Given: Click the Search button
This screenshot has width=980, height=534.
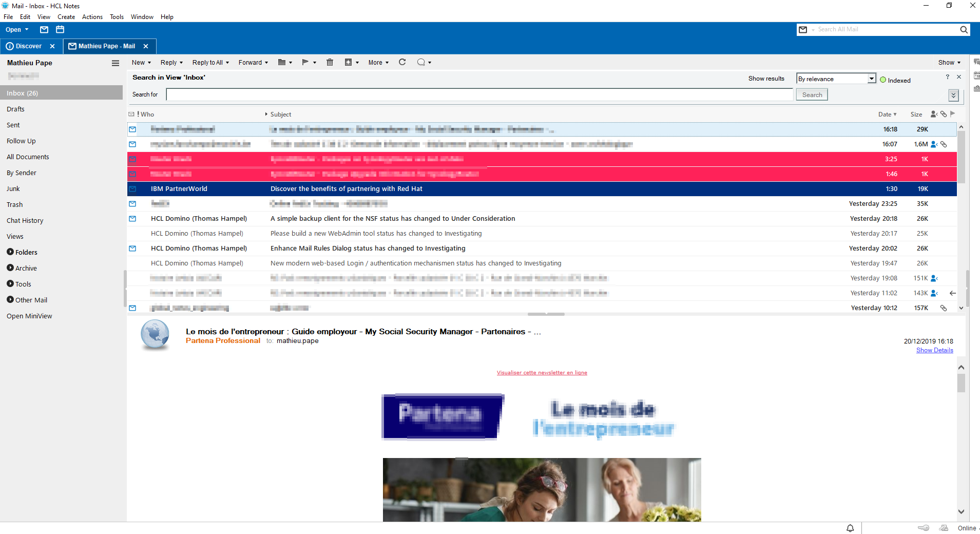Looking at the screenshot, I should tap(812, 95).
